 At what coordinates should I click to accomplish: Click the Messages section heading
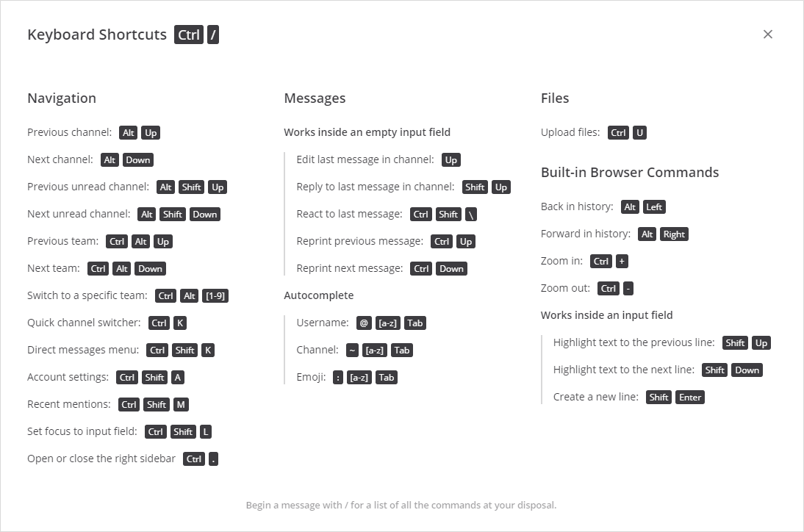315,98
